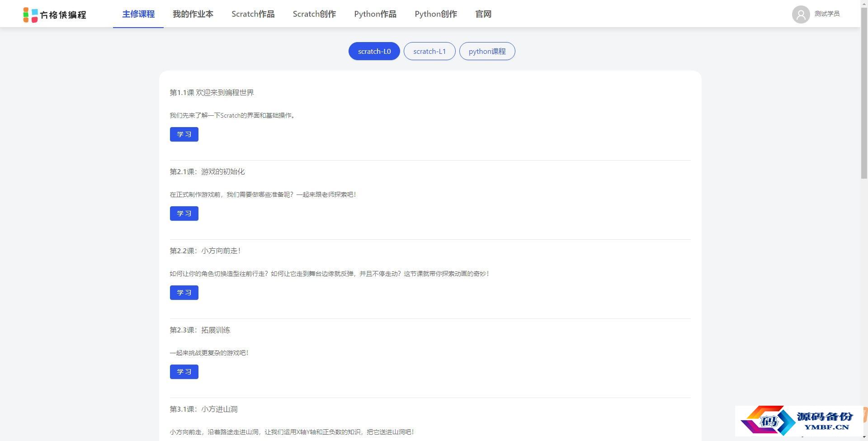This screenshot has width=868, height=441.
Task: Choose the python课程 pill
Action: point(487,51)
